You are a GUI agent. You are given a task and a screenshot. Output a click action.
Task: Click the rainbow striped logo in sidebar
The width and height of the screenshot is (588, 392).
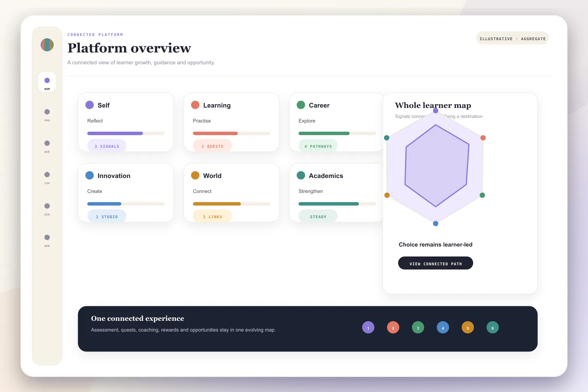coord(47,45)
